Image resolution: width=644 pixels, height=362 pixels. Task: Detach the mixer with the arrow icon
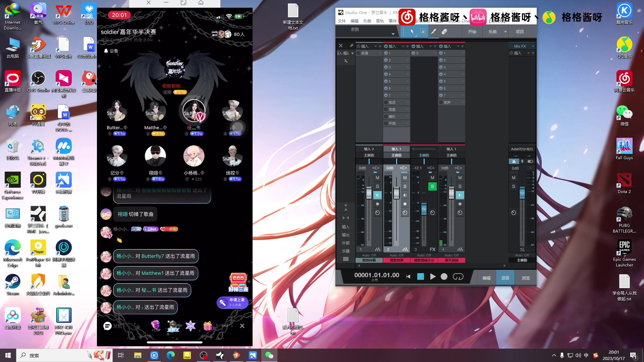pyautogui.click(x=351, y=46)
